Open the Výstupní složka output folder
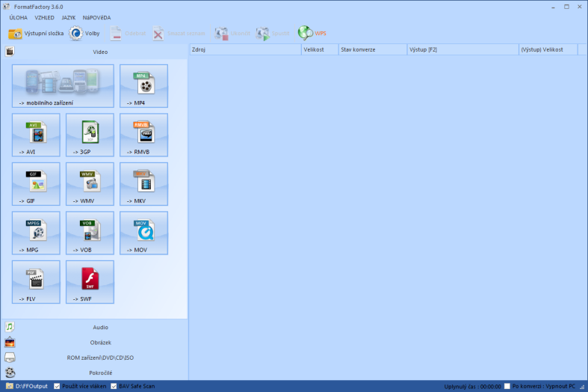This screenshot has height=392, width=588. coord(36,34)
